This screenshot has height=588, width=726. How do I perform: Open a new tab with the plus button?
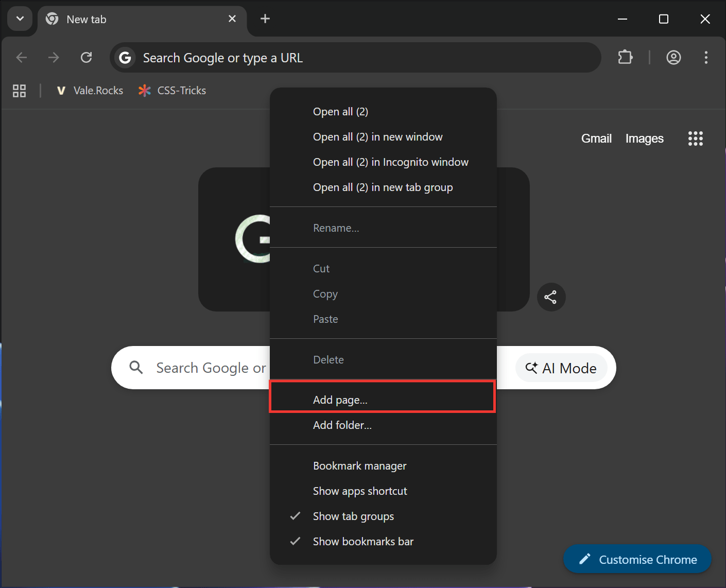point(265,19)
